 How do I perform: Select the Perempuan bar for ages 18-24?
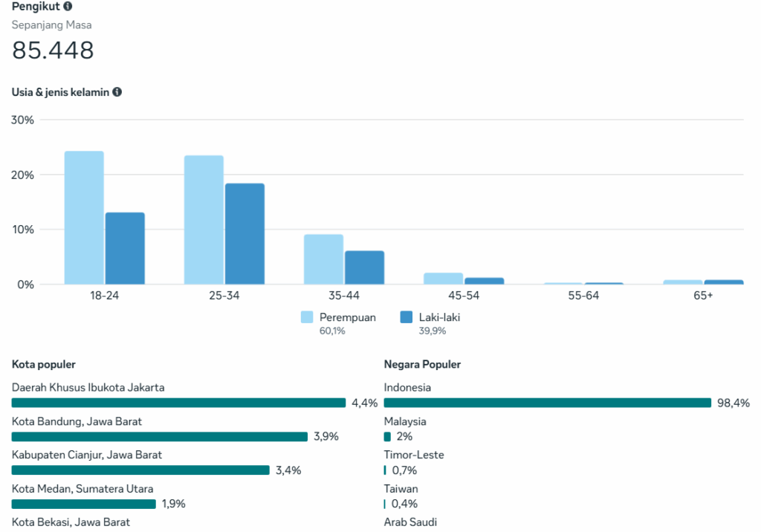(x=84, y=218)
